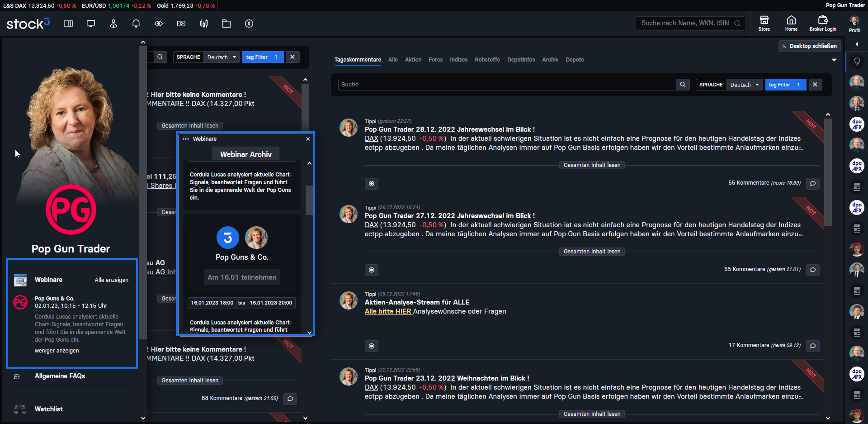Toggle tag Filter in the Tageskommentare panel
Screen dimensions: 868x424
tap(786, 85)
